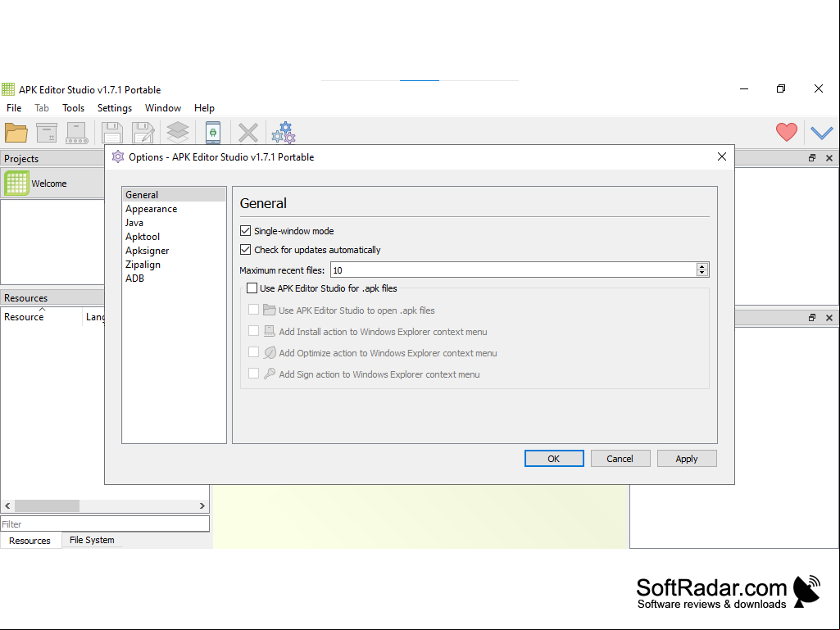Undock the lower right panel
Image resolution: width=840 pixels, height=630 pixels.
point(812,318)
